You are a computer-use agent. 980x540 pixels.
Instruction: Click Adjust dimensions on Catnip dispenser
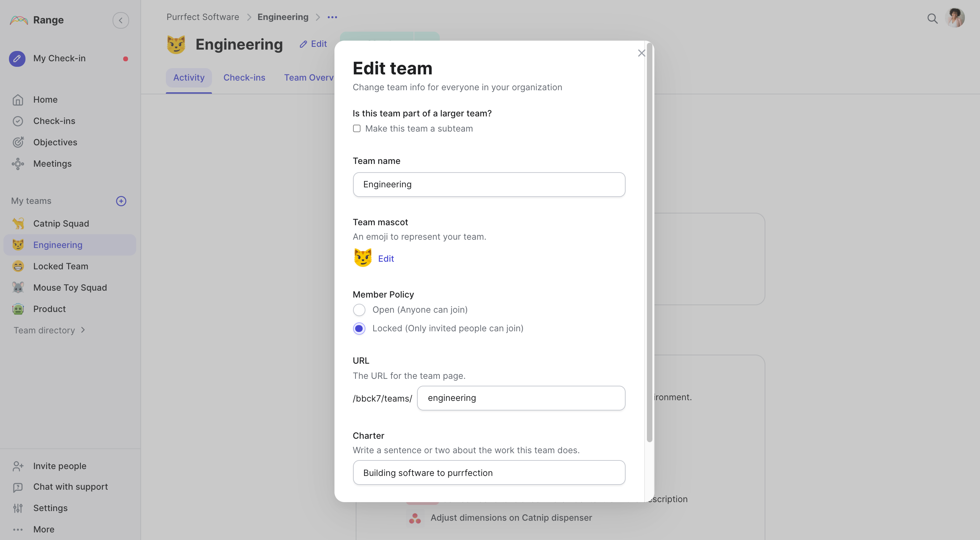click(511, 518)
